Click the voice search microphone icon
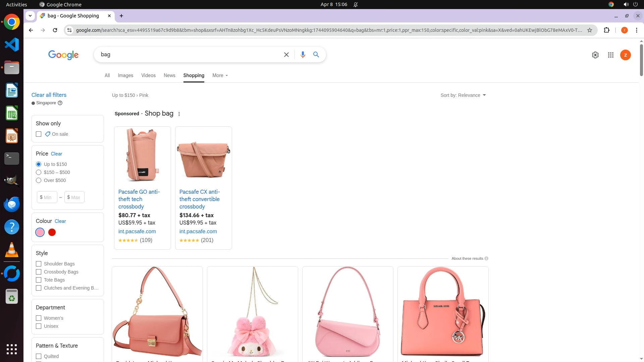 pyautogui.click(x=303, y=55)
